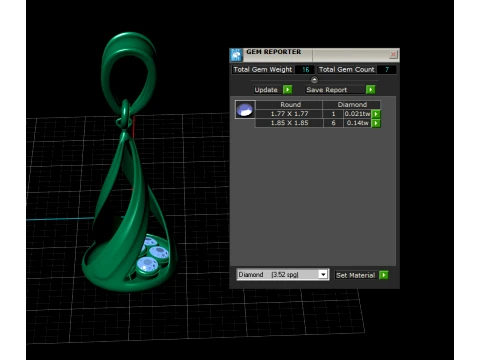This screenshot has height=360, width=480.
Task: Click the Update button label
Action: [x=266, y=90]
